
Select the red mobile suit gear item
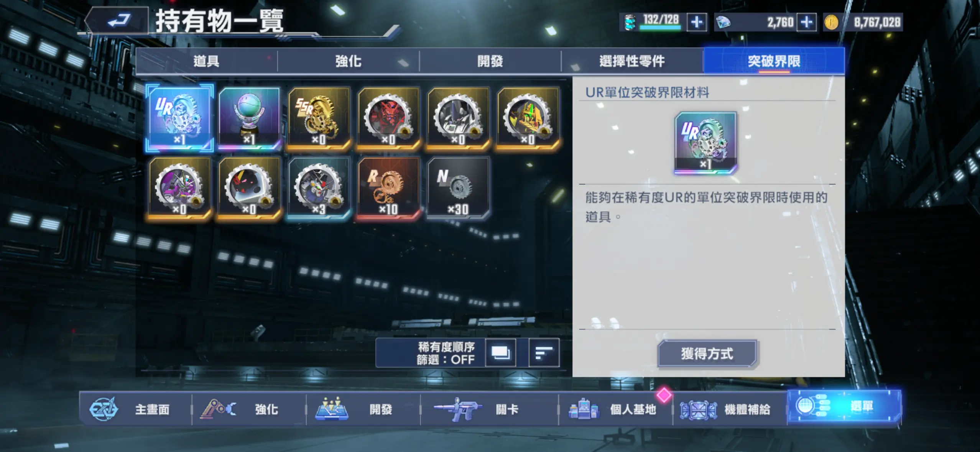tap(388, 117)
